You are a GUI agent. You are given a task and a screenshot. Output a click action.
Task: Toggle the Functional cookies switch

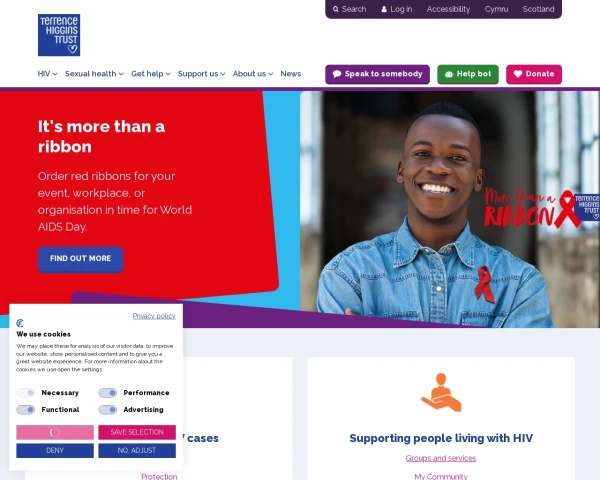point(26,410)
